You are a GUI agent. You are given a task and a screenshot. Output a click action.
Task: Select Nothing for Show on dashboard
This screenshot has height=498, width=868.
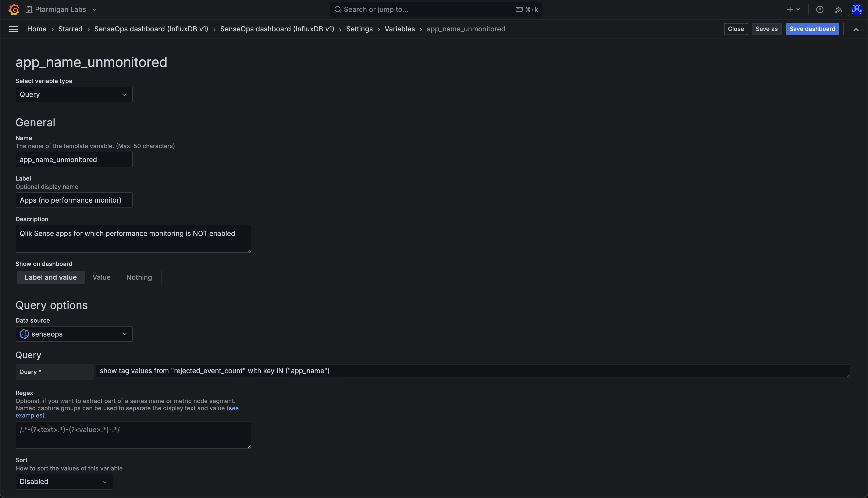139,277
